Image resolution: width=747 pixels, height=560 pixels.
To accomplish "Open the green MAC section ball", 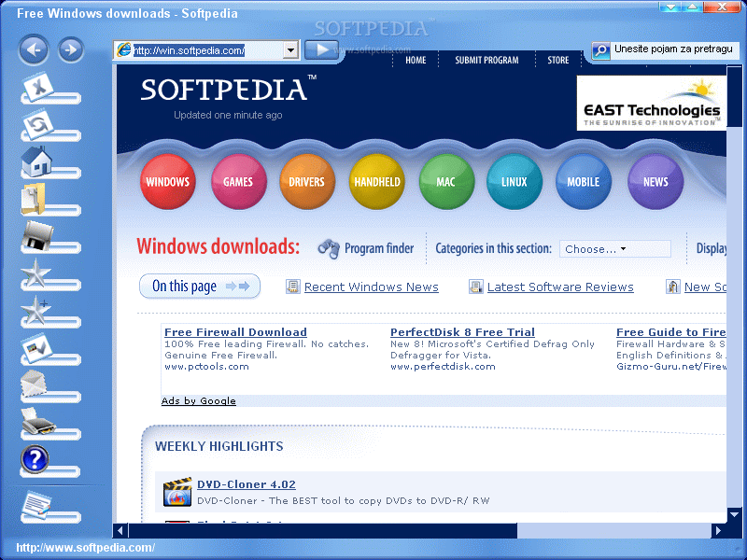I will (x=446, y=181).
